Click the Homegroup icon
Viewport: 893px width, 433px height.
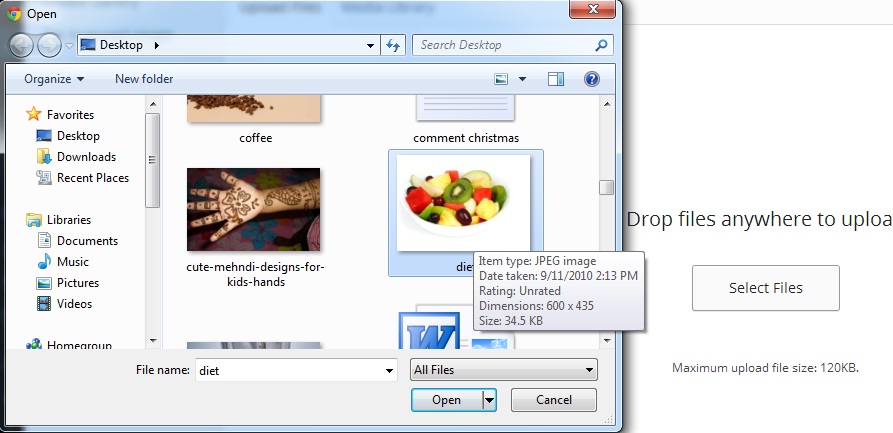pyautogui.click(x=34, y=345)
